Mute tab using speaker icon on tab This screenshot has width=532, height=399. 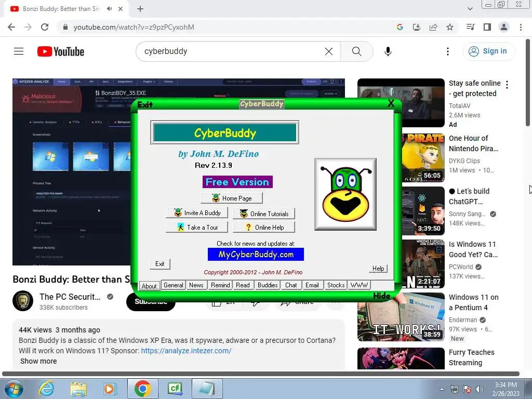coord(109,9)
